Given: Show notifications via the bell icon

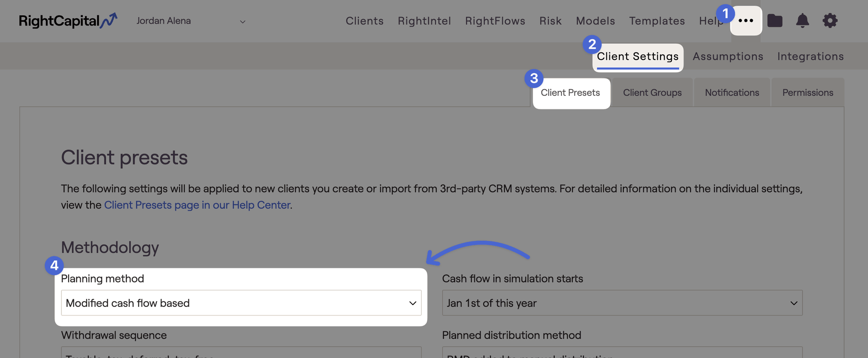Looking at the screenshot, I should click(802, 21).
